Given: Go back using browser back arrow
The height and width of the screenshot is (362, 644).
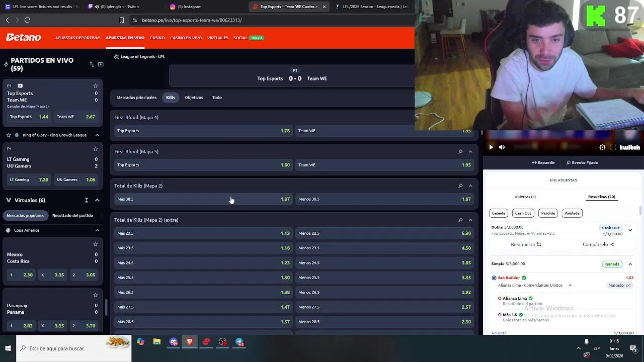Looking at the screenshot, I should tap(8, 20).
